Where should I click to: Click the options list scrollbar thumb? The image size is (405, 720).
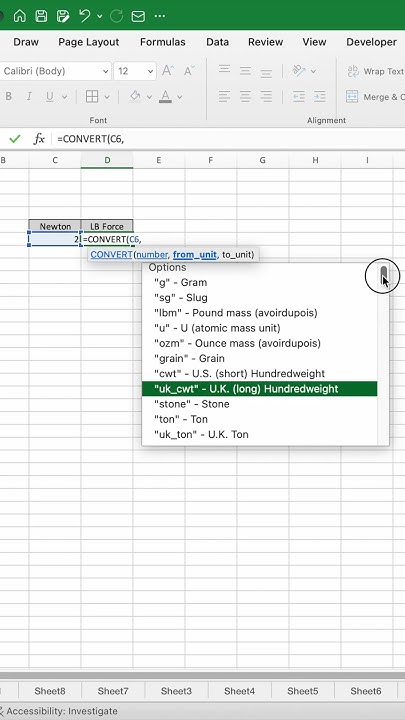coord(384,275)
